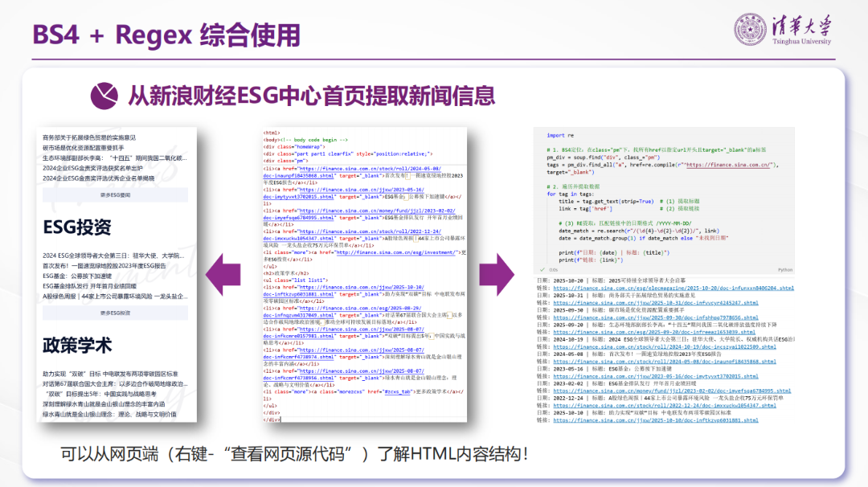Click left-panel headline '首次发布!一图速览绿地控股2023年度ESG报告'

pos(104,266)
